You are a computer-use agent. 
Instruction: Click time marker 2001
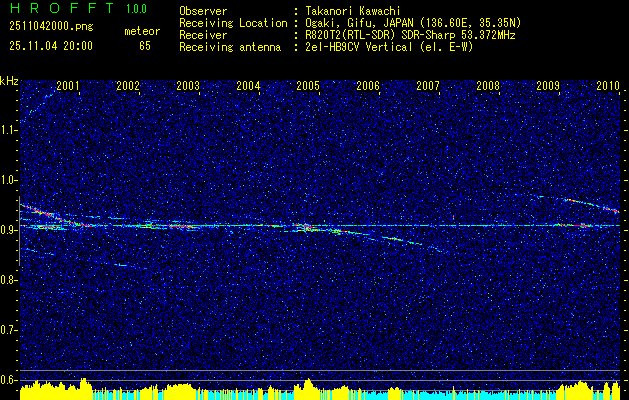point(68,85)
